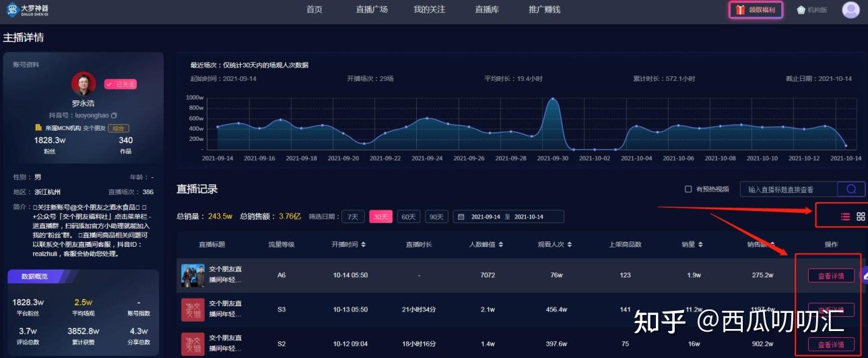
Task: Focus the 输入直播标题直接查看 search field
Action: (x=789, y=189)
